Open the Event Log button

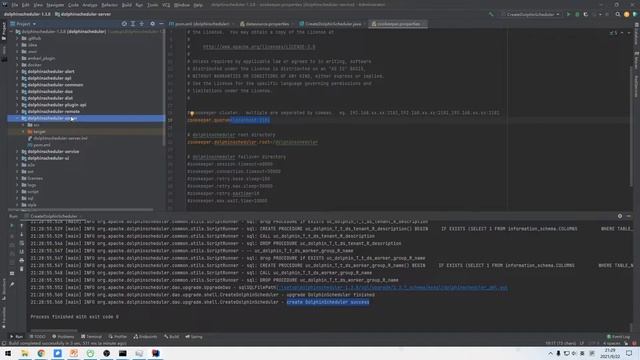[618, 337]
